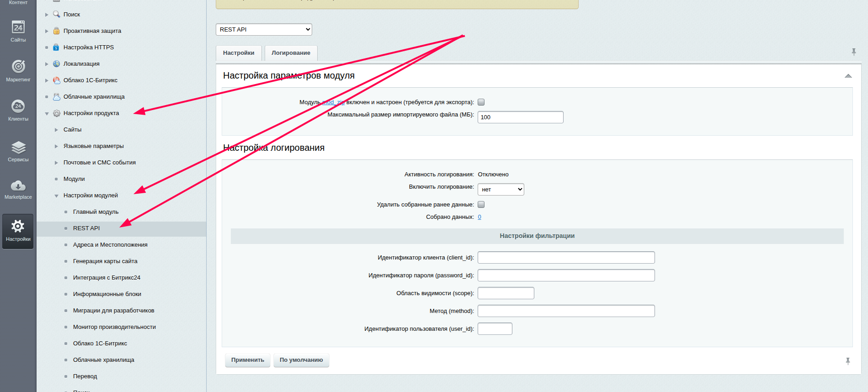868x392 pixels.
Task: Switch to the Логирование tab
Action: (291, 53)
